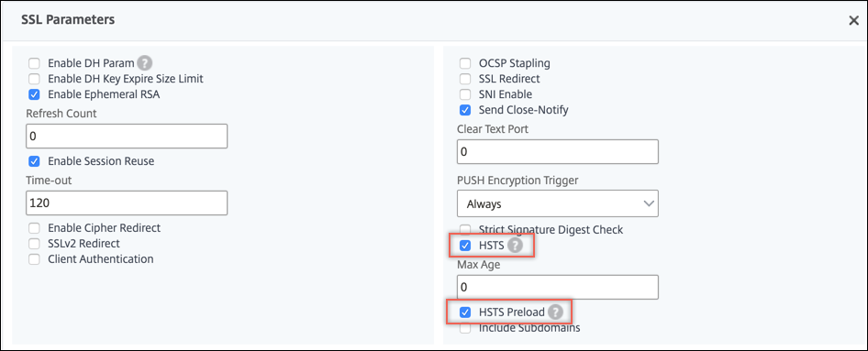The width and height of the screenshot is (868, 351).
Task: Open the Enable DH Param help icon
Action: pos(144,63)
